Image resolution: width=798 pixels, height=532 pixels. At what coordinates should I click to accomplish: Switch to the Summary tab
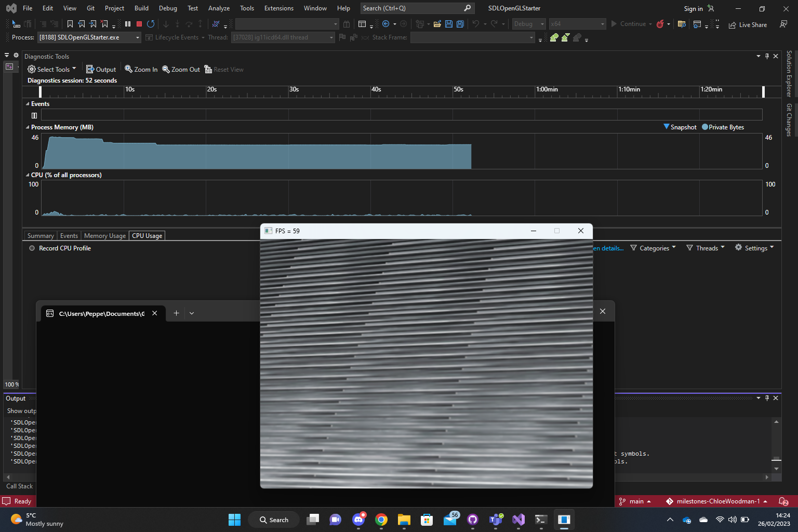point(41,236)
